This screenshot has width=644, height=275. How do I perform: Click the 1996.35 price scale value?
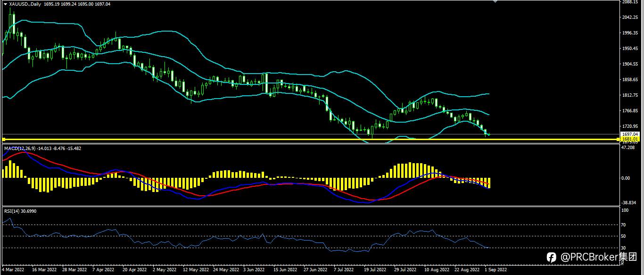tap(630, 33)
